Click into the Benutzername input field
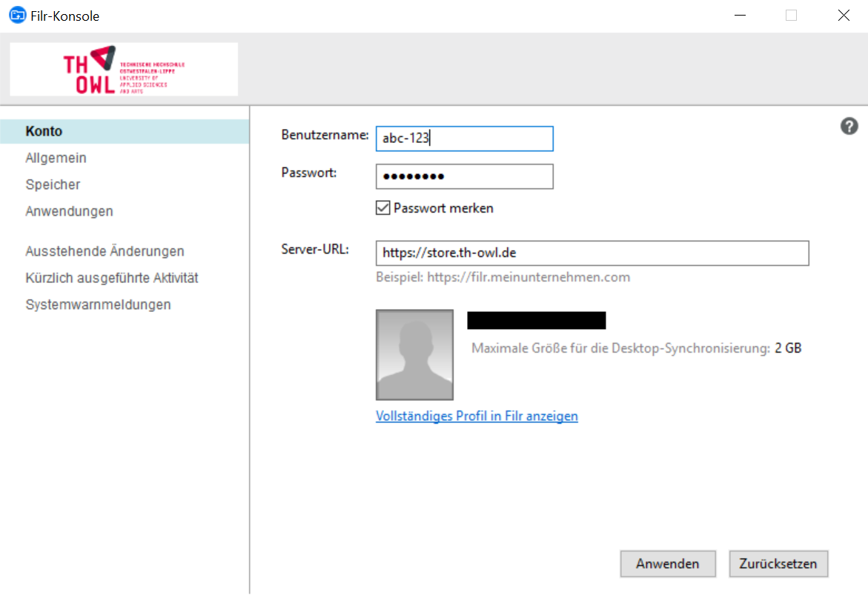The image size is (868, 595). tap(464, 139)
